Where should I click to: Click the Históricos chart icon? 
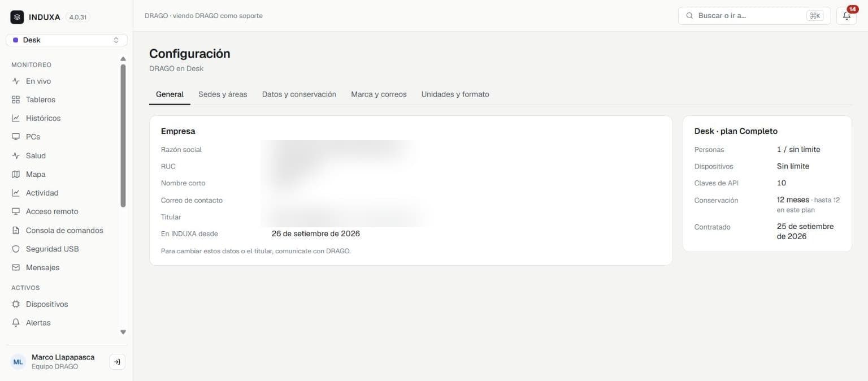point(16,119)
